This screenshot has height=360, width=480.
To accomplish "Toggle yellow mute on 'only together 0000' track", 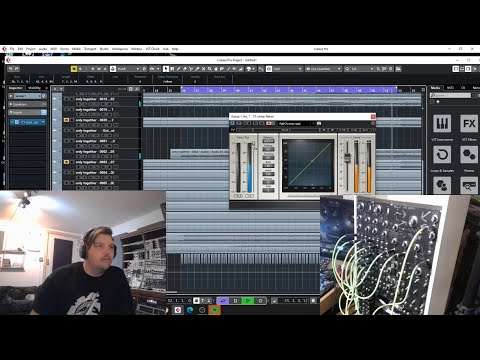I will click(66, 120).
